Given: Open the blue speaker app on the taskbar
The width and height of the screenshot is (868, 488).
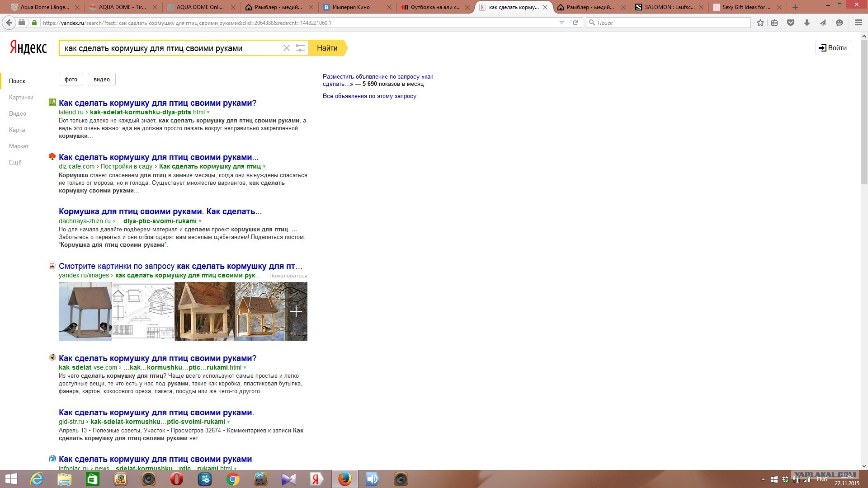Looking at the screenshot, I should click(373, 479).
